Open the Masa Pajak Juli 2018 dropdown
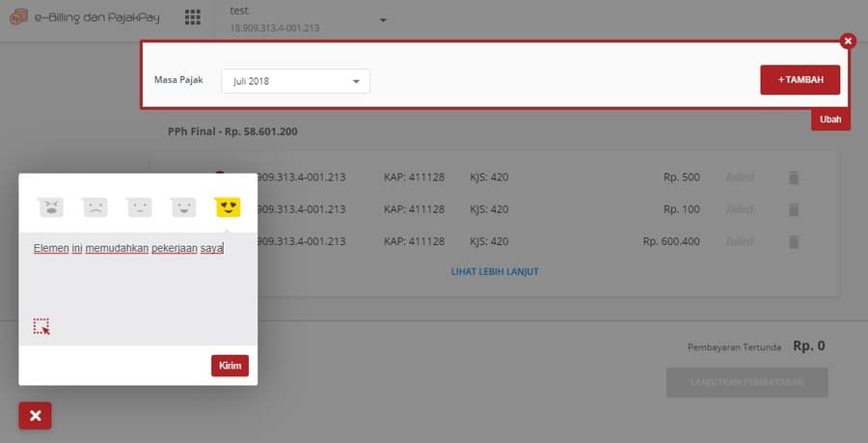The width and height of the screenshot is (868, 443). 296,81
